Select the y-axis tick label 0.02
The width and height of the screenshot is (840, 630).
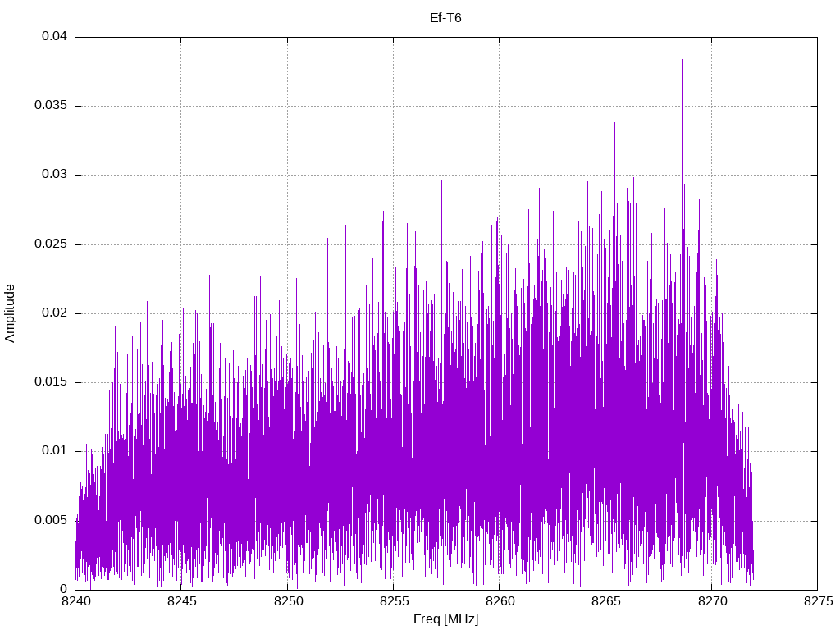point(55,313)
